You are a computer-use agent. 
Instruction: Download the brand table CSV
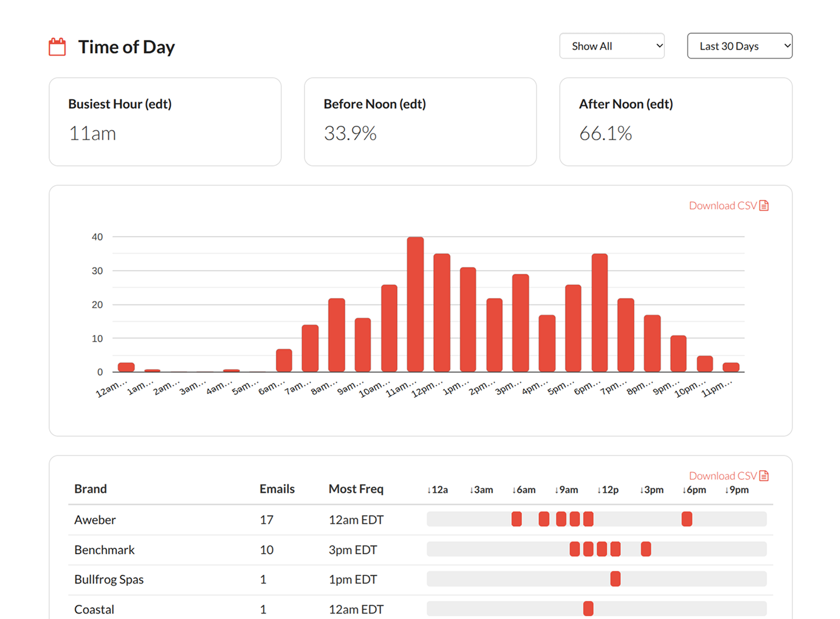pyautogui.click(x=729, y=476)
